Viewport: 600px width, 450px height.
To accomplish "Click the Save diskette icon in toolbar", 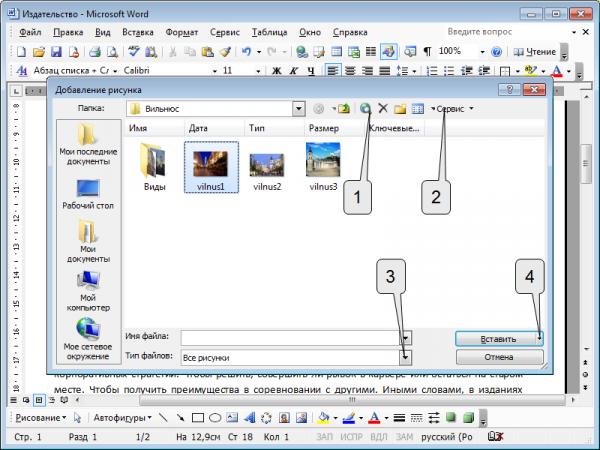I will (56, 52).
